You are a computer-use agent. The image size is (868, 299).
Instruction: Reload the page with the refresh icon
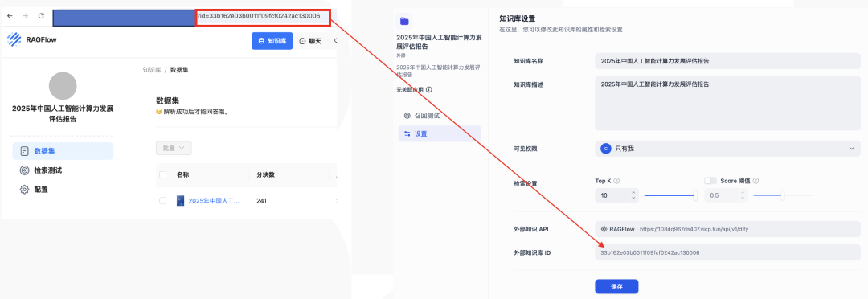pos(41,16)
